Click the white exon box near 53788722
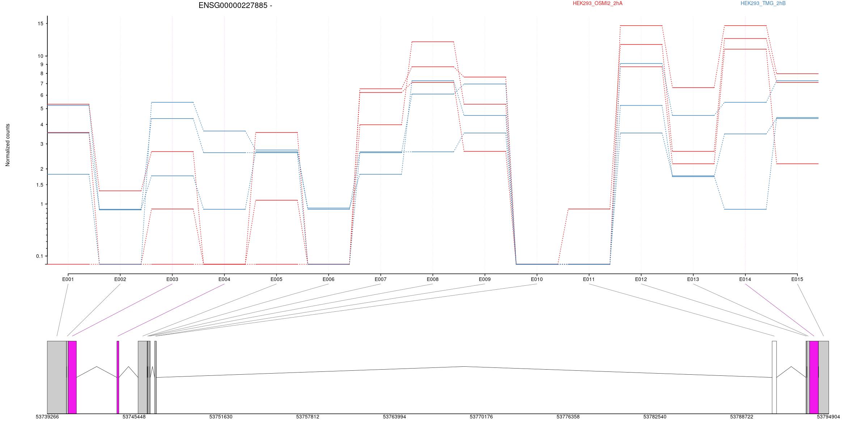 [774, 377]
